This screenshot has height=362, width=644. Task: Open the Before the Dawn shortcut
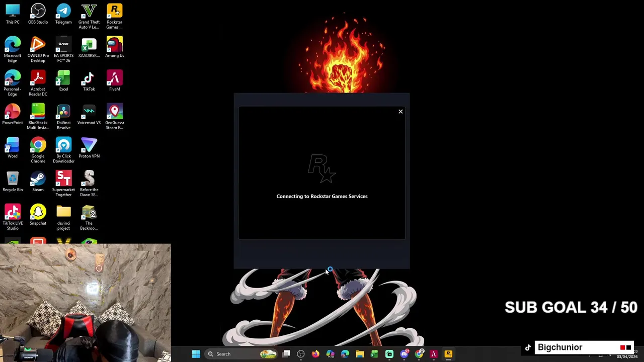point(89,184)
